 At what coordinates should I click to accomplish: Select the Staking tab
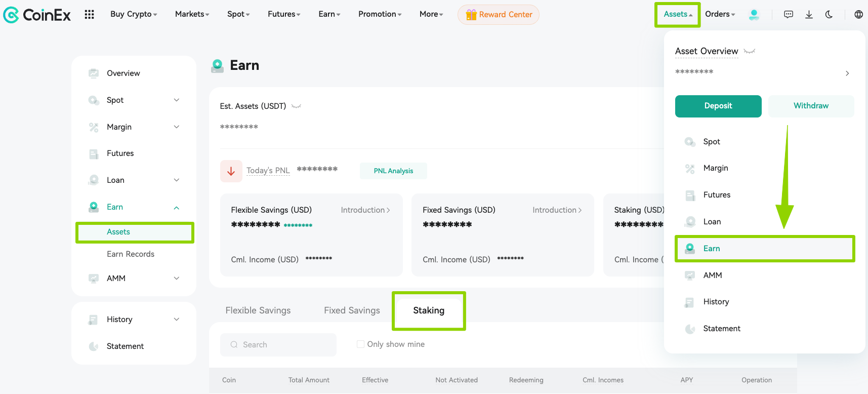pyautogui.click(x=429, y=310)
